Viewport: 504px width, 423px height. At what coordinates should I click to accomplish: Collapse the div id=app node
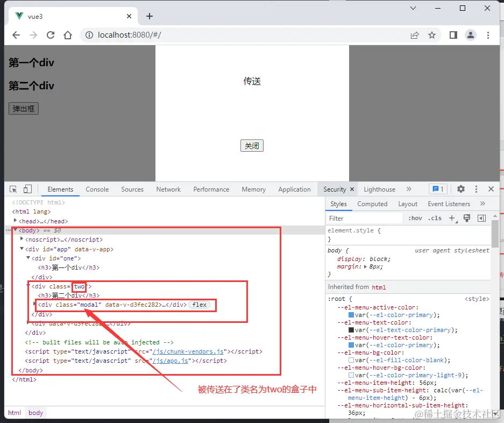point(22,248)
